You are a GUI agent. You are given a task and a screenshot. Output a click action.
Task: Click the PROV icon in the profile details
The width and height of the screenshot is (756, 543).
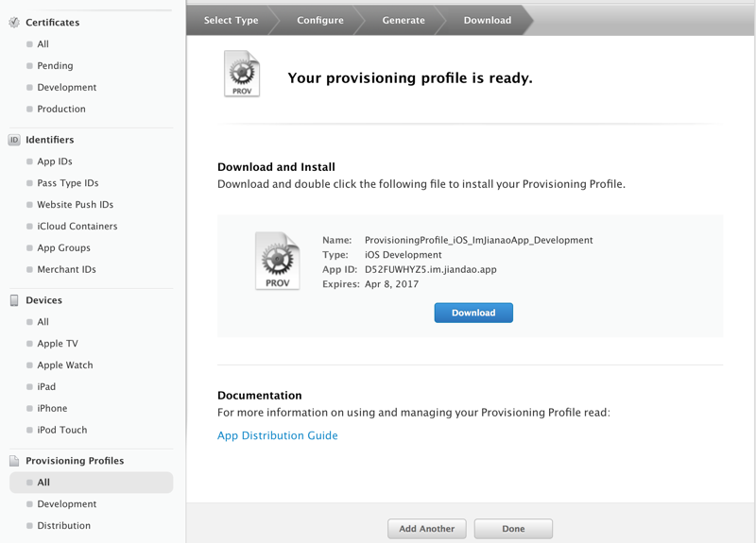277,261
